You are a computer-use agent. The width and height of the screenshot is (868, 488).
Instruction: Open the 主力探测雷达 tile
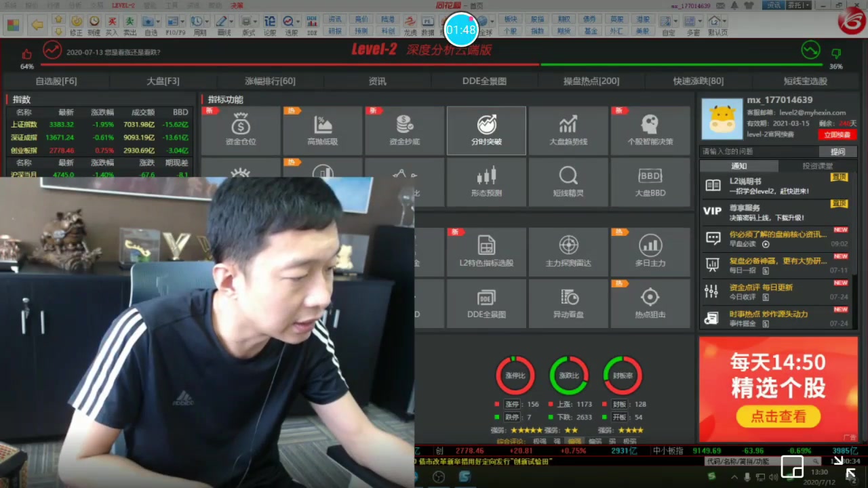[568, 252]
